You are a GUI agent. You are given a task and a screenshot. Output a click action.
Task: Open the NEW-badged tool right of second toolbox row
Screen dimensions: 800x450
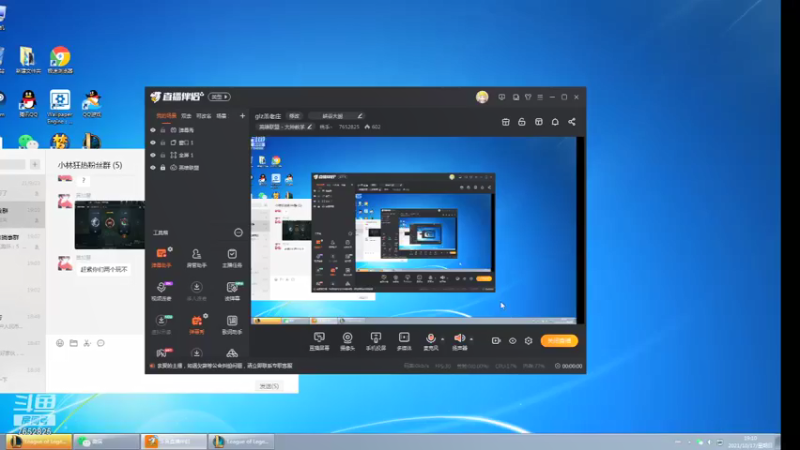(232, 291)
